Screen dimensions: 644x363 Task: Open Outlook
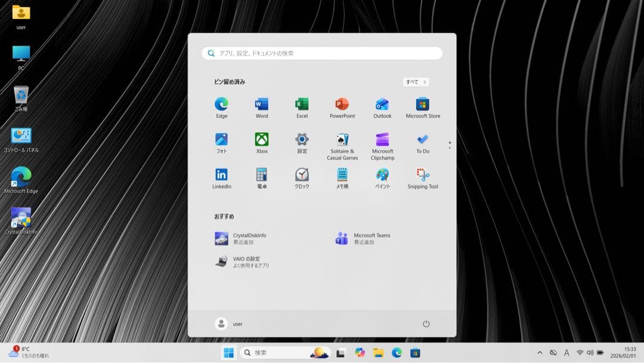(382, 104)
